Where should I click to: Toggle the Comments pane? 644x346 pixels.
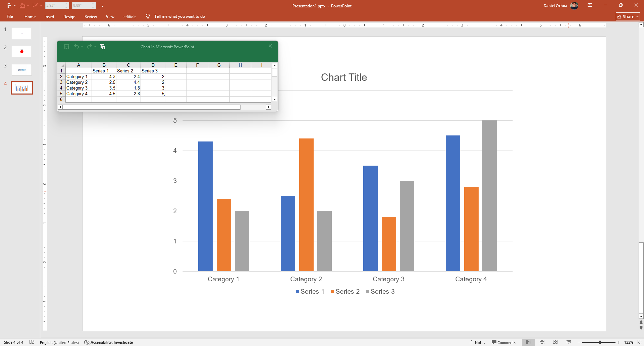pyautogui.click(x=503, y=342)
